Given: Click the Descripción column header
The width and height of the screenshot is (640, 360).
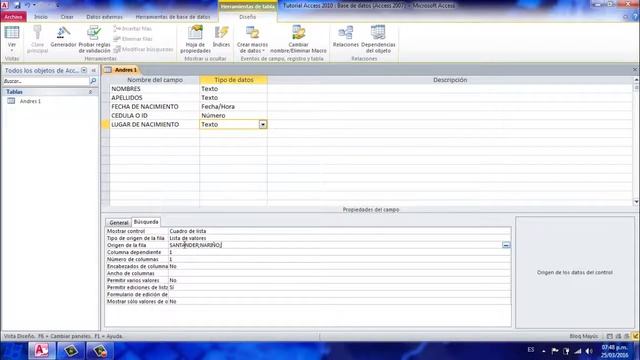Looking at the screenshot, I should coord(450,80).
